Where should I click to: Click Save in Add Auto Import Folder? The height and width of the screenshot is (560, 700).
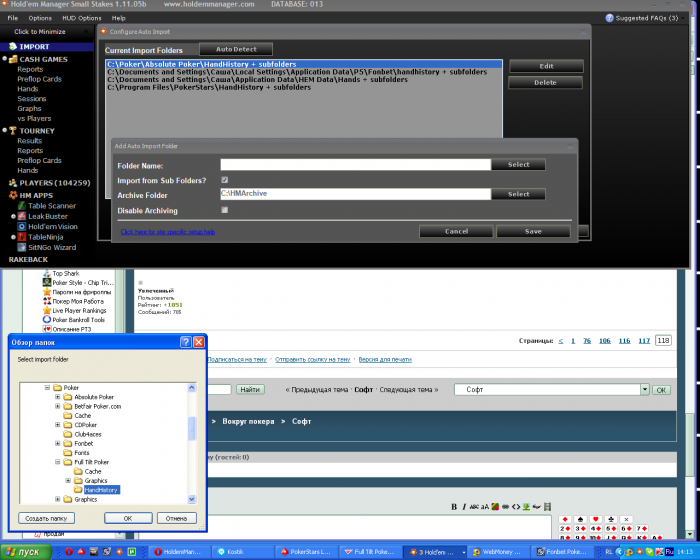click(x=533, y=231)
